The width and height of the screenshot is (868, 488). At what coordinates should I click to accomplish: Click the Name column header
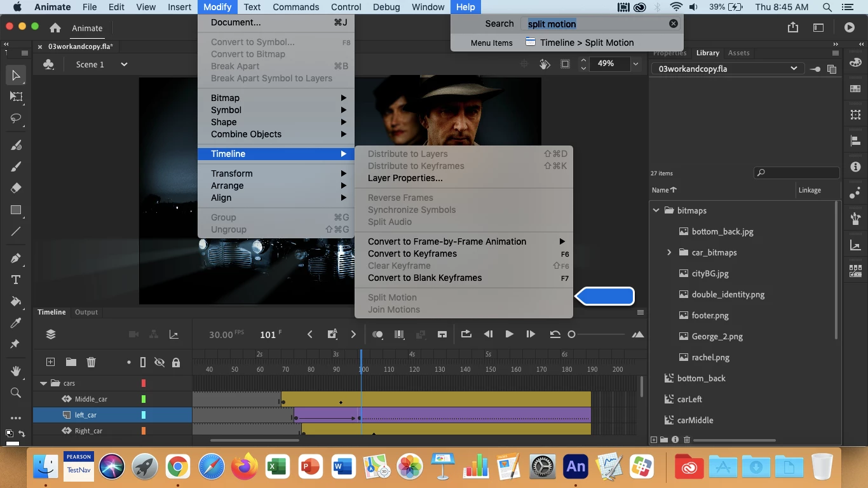pyautogui.click(x=664, y=190)
